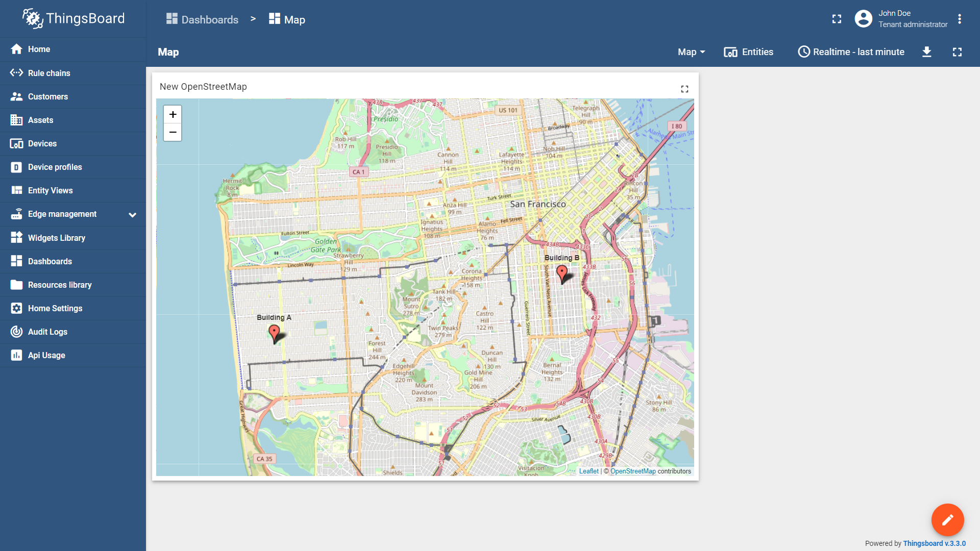Open the Assets page
The image size is (980, 551).
point(73,120)
